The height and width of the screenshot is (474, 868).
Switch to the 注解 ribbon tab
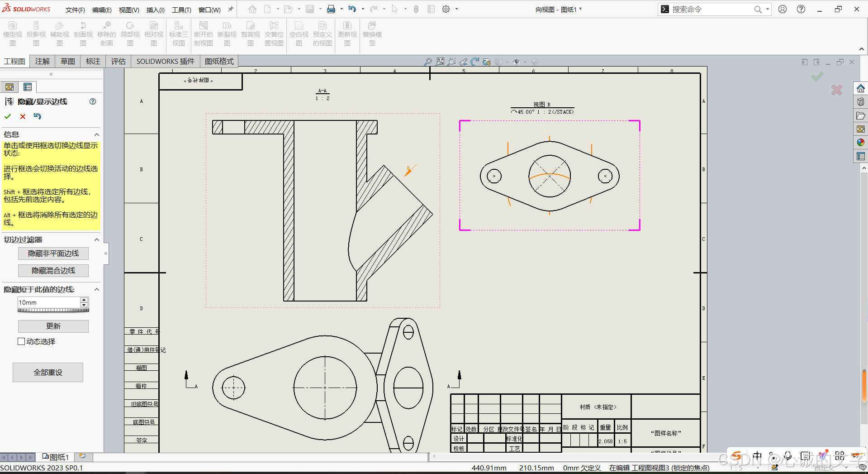point(43,61)
